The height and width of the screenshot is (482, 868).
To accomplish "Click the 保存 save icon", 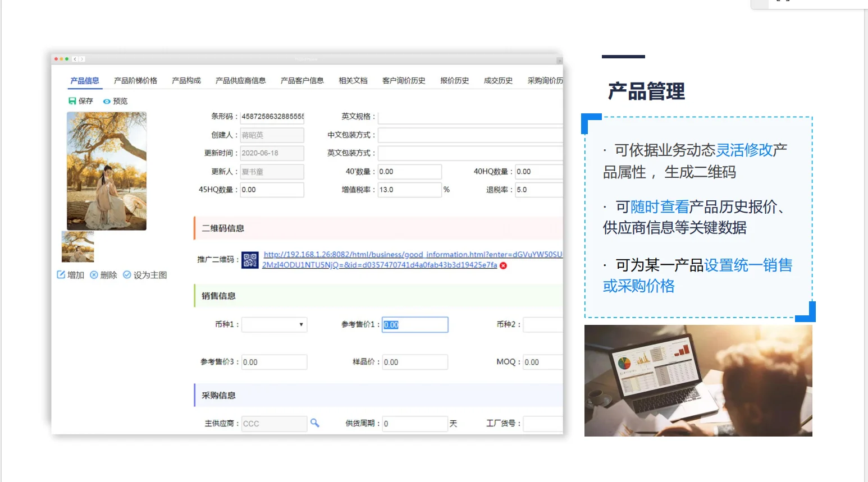I will [73, 101].
